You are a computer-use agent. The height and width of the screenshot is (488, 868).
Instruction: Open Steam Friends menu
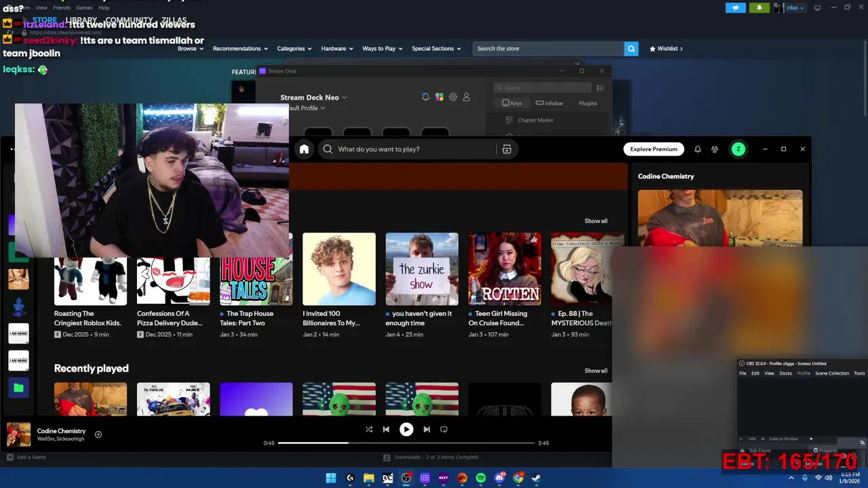62,7
